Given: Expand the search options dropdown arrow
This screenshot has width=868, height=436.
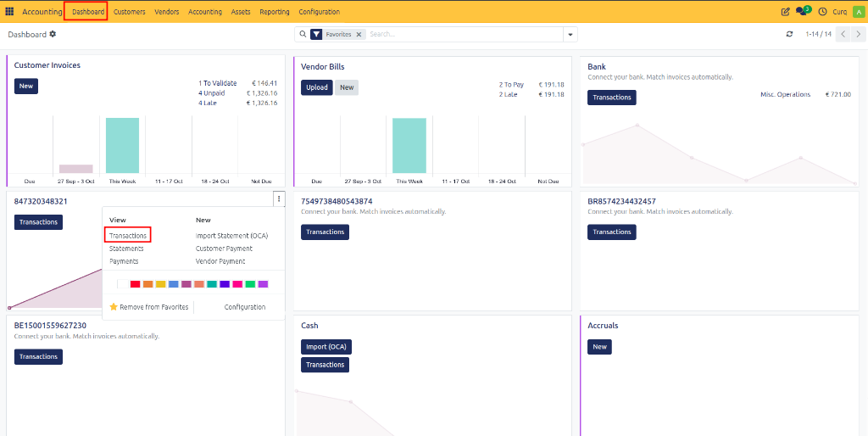Looking at the screenshot, I should 570,34.
